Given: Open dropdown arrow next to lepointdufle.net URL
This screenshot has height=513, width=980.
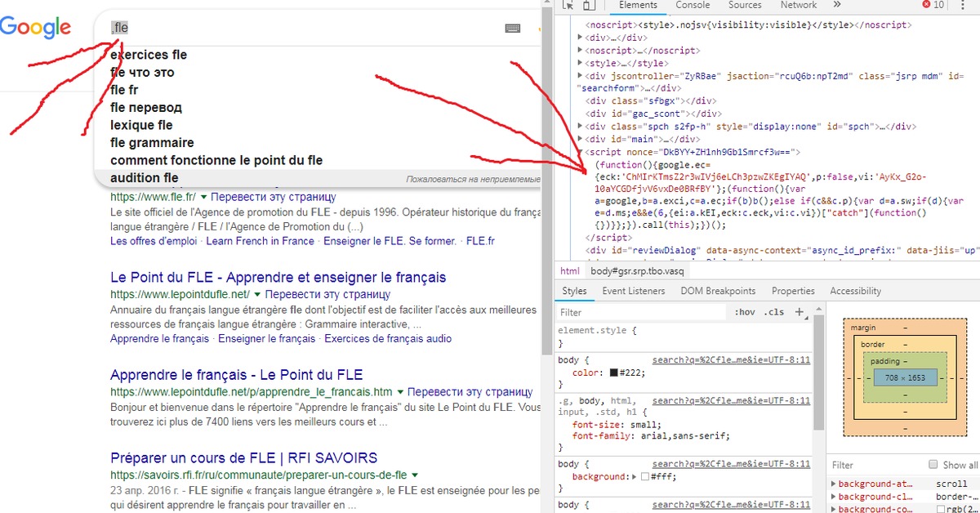Looking at the screenshot, I should click(257, 294).
